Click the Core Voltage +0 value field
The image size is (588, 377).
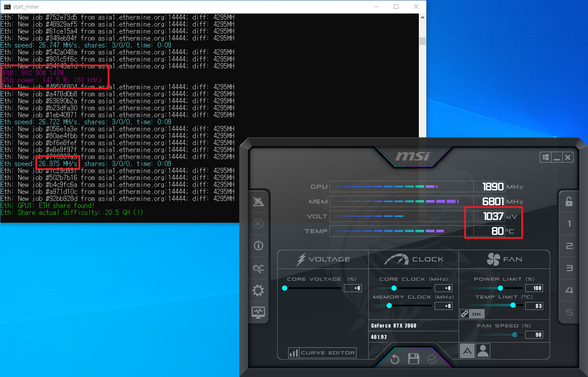point(353,288)
